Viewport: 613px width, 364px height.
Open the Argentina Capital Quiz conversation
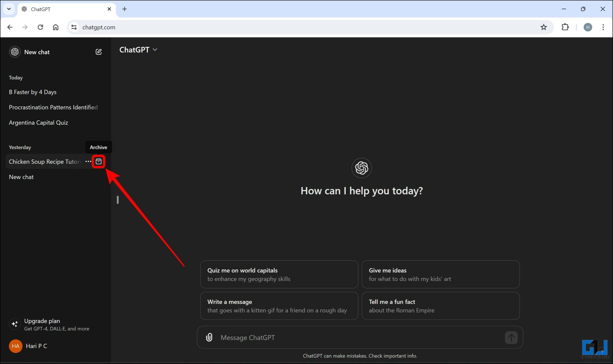(x=38, y=122)
